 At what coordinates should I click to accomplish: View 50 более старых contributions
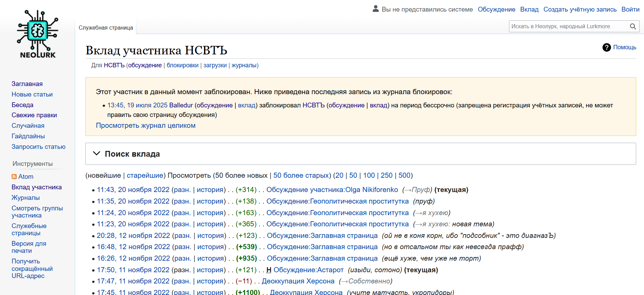tap(301, 175)
